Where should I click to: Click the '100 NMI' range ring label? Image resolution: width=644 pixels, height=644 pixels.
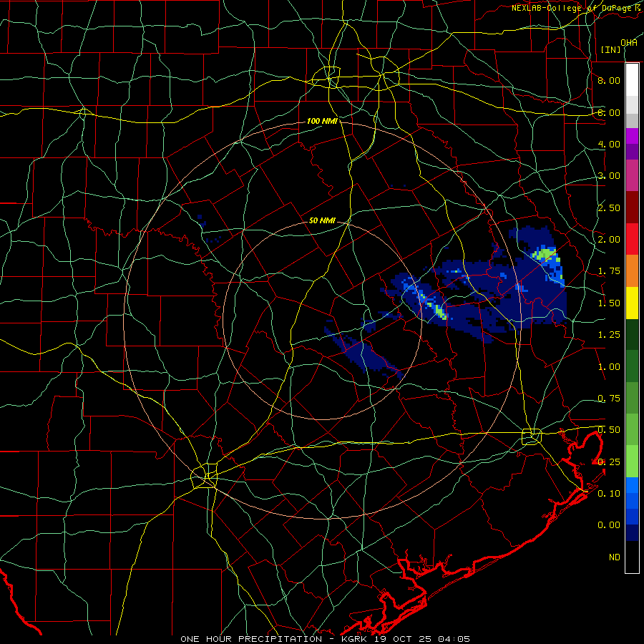[x=322, y=121]
